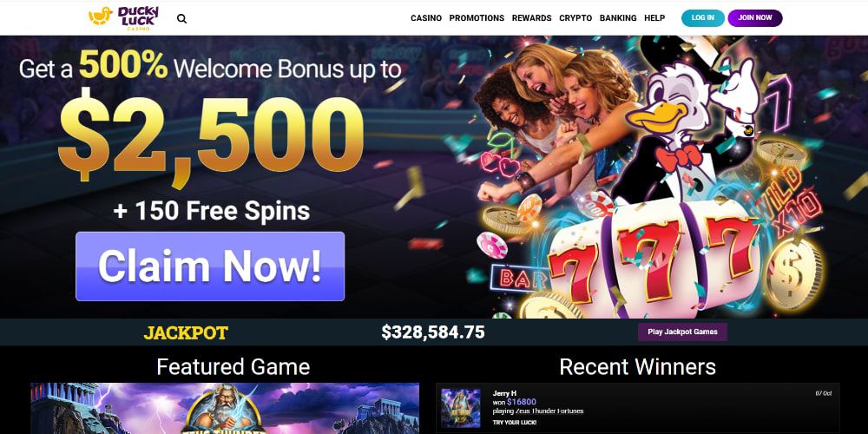868x434 pixels.
Task: Click the Claim Now! bonus button
Action: pyautogui.click(x=210, y=266)
